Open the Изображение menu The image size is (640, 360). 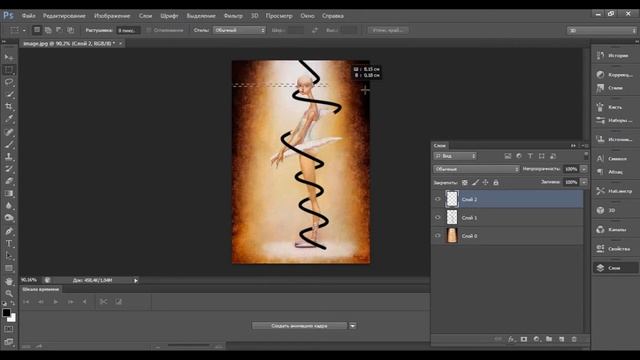coord(112,16)
